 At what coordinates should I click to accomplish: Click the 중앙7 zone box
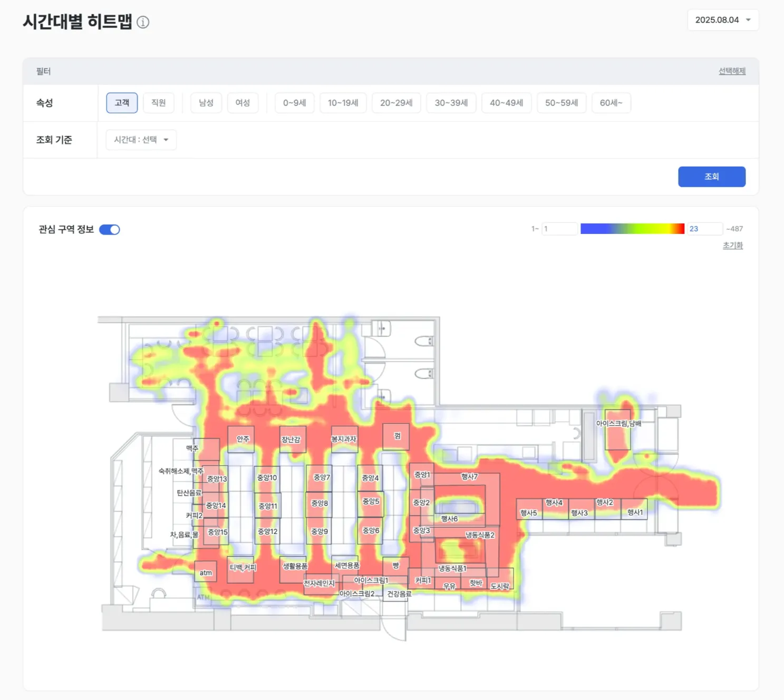coord(320,478)
